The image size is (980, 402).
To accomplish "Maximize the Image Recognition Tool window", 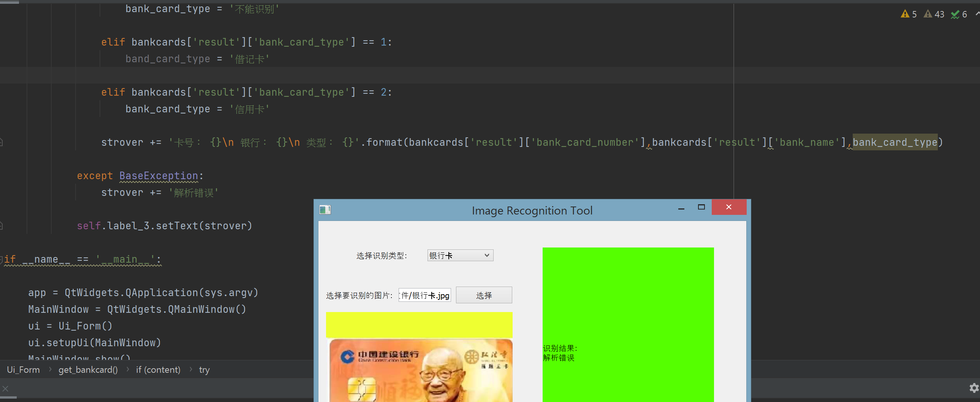I will pos(701,207).
